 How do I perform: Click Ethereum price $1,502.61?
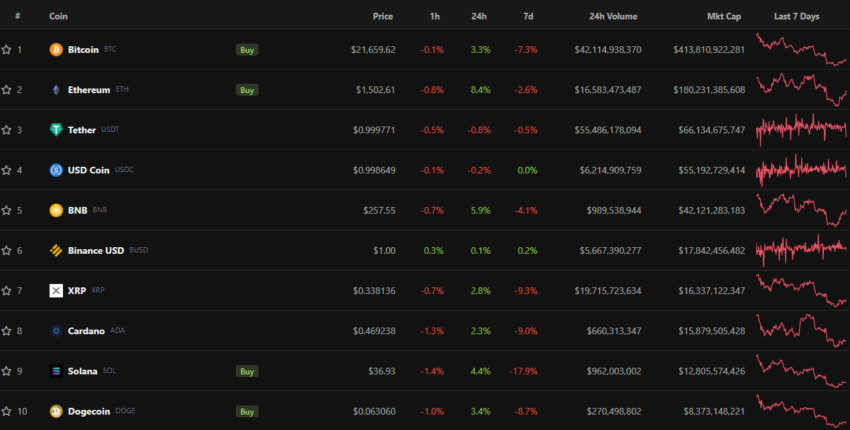click(376, 89)
